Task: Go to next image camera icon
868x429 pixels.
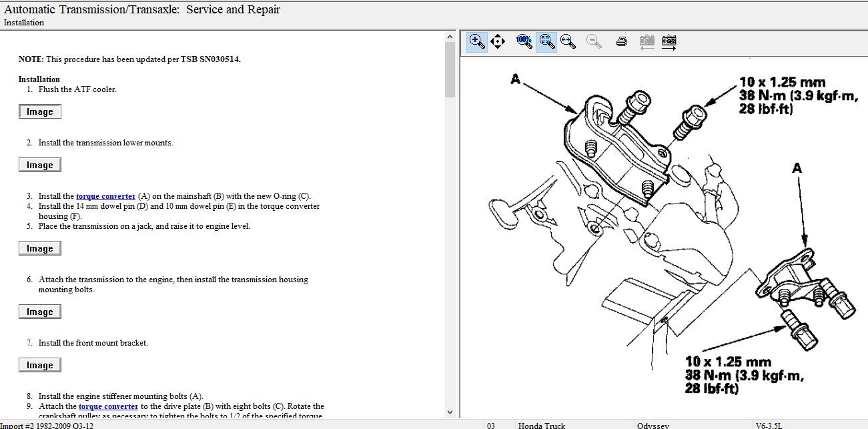Action: tap(669, 41)
